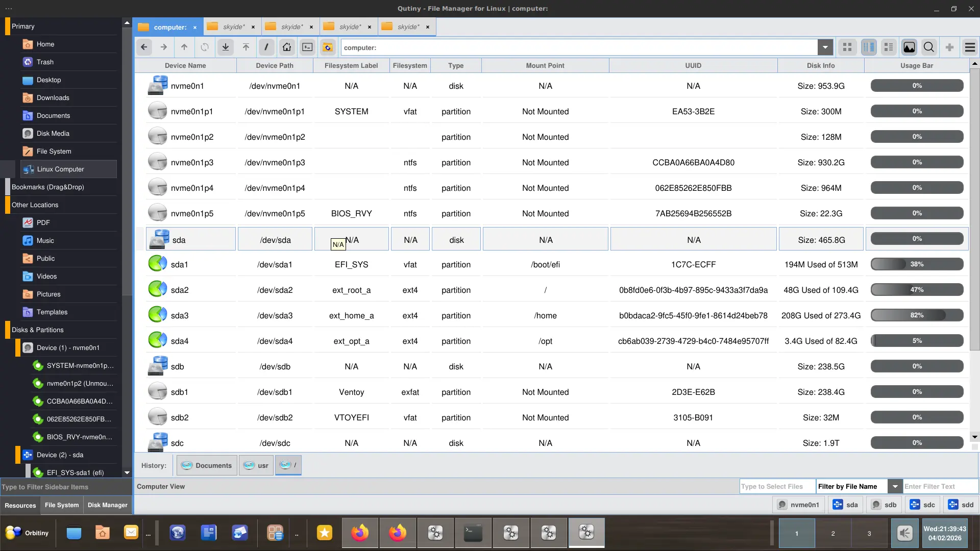This screenshot has height=551, width=980.
Task: Click the Documents history button
Action: coord(207,465)
